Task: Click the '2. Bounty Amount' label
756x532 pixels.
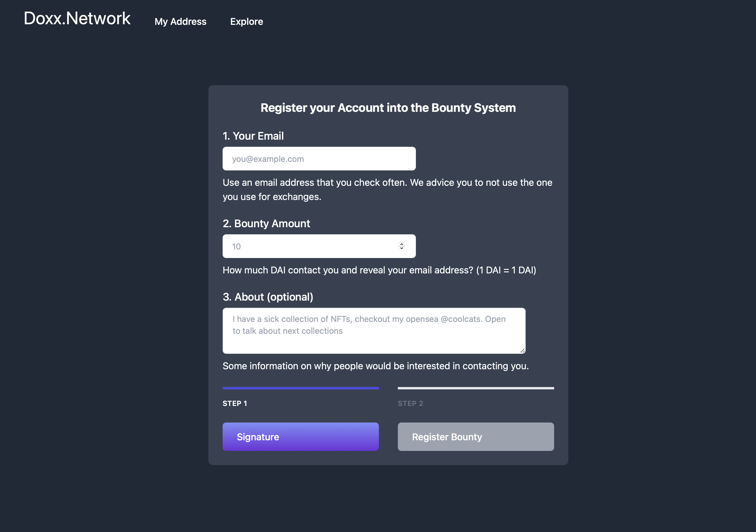Action: click(x=266, y=223)
